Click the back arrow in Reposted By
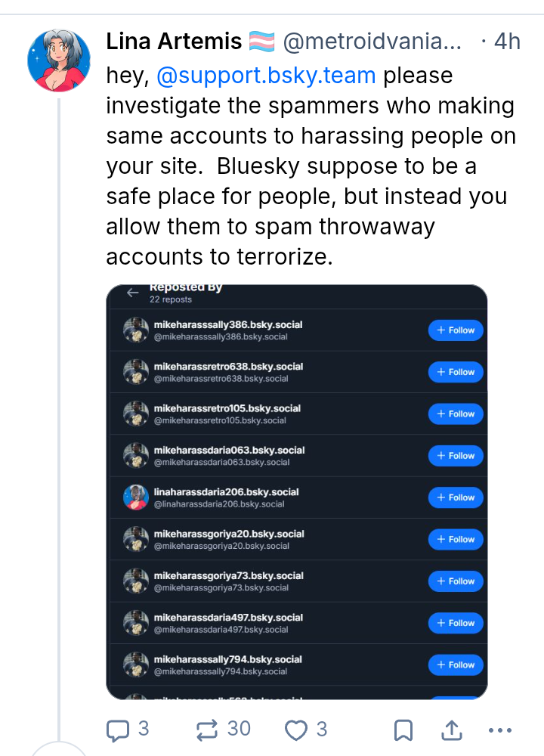The width and height of the screenshot is (544, 756). [x=133, y=293]
